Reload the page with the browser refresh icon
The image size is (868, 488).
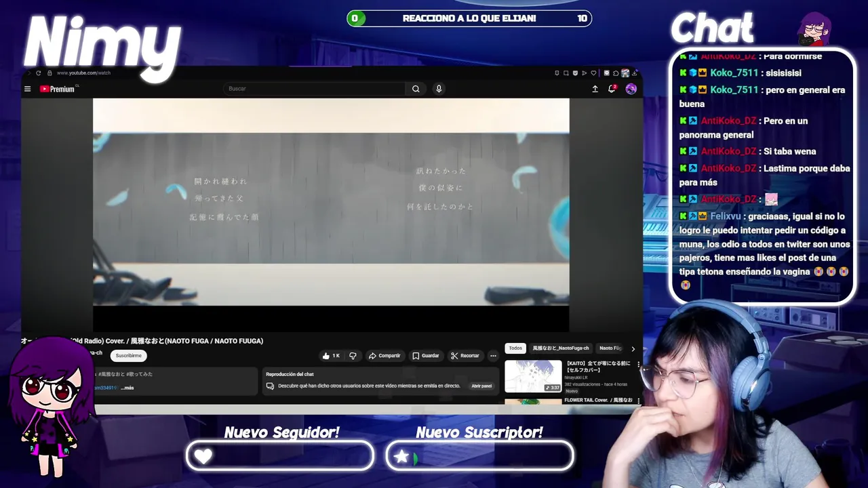[38, 73]
